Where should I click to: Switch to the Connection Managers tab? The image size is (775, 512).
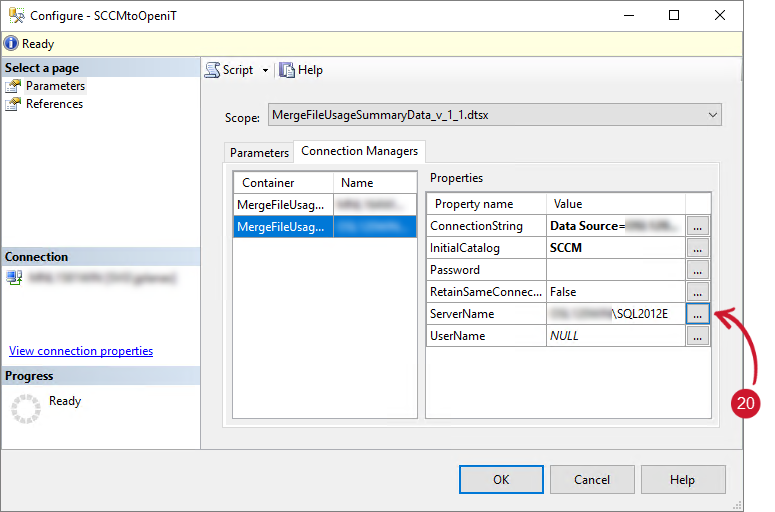pyautogui.click(x=359, y=151)
